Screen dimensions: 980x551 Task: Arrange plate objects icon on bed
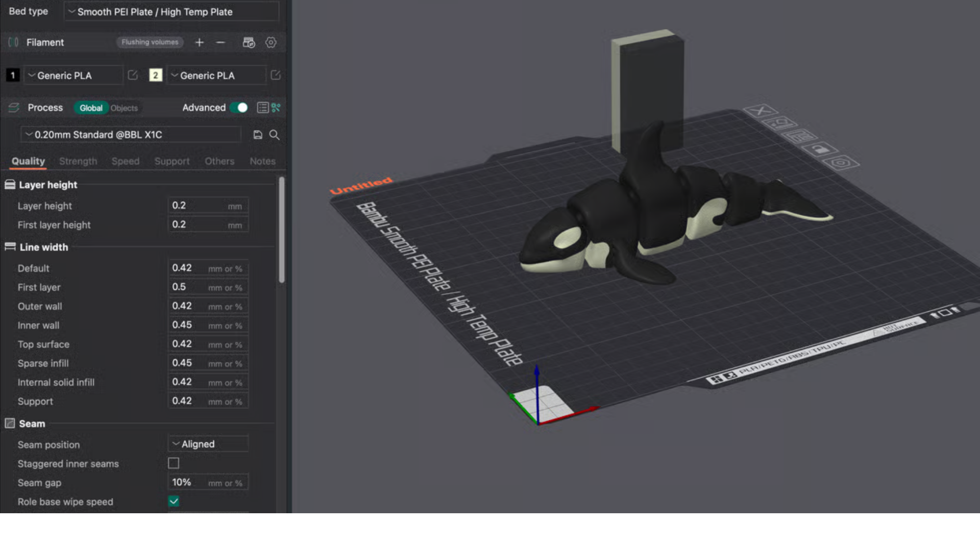pyautogui.click(x=800, y=137)
